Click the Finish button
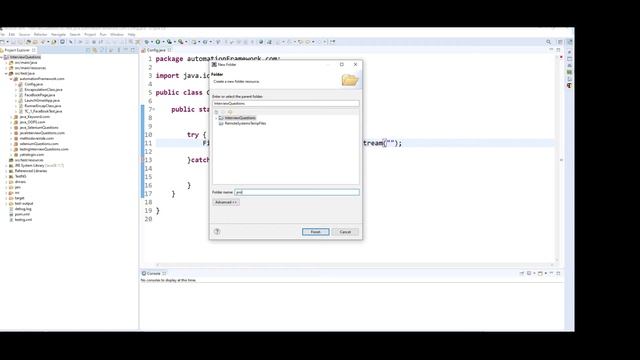The image size is (640, 360). [316, 232]
